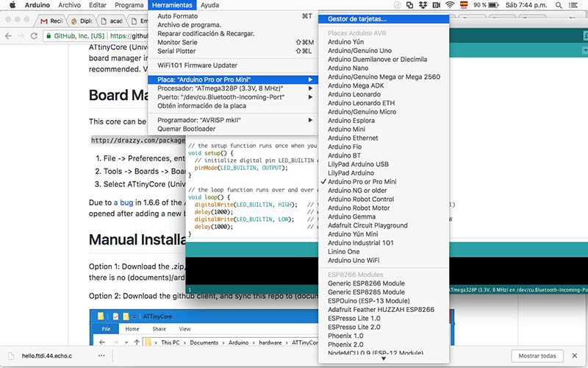Click the battery status icon
This screenshot has height=368, width=588.
pos(493,5)
